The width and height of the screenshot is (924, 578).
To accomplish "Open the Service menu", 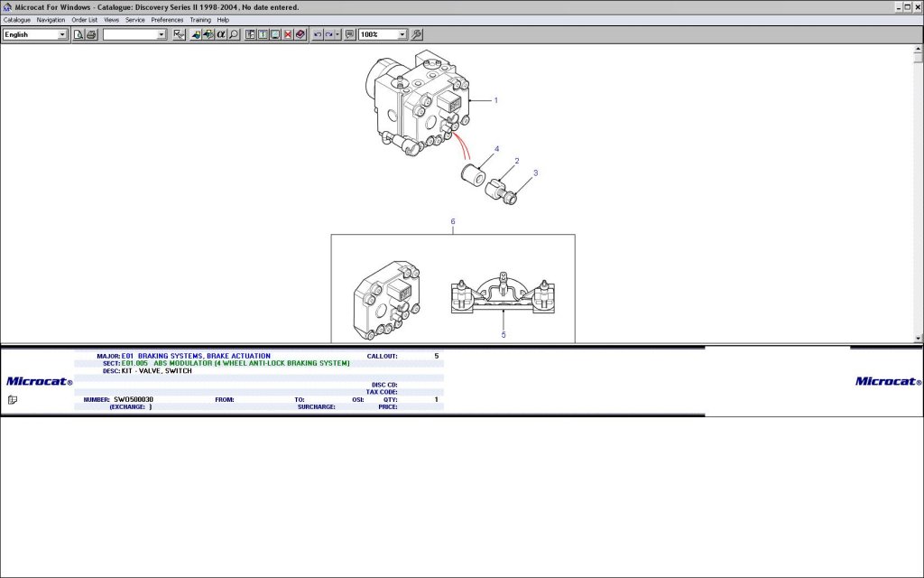I will 135,20.
